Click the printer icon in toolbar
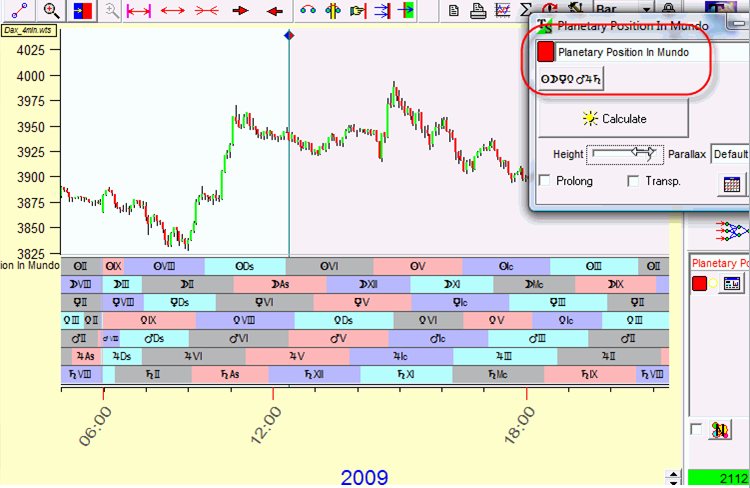750x488 pixels. tap(477, 11)
